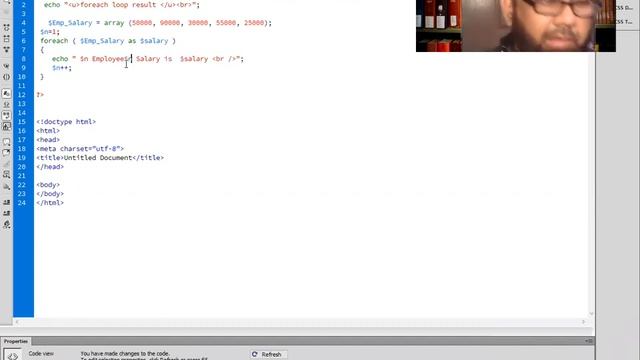Click the horizontal scrollbar right arrow
Screen dimensions: 640x360
(583, 322)
